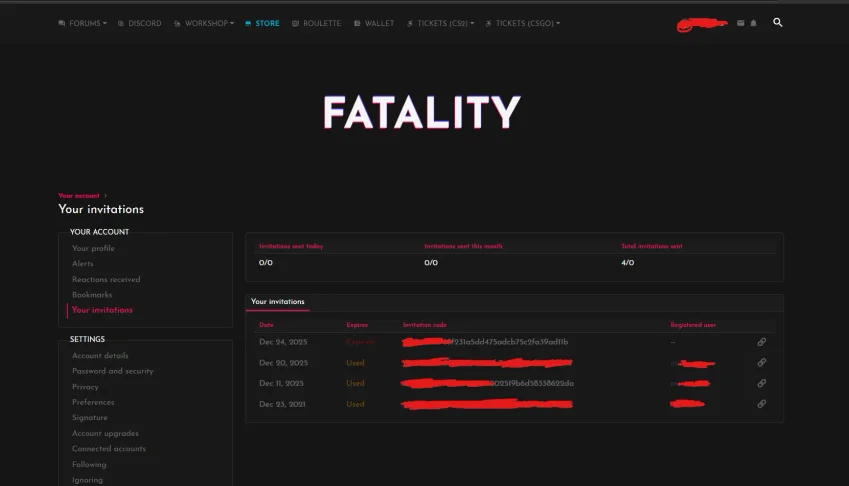Click the 'Date' column header
This screenshot has width=849, height=486.
point(266,325)
